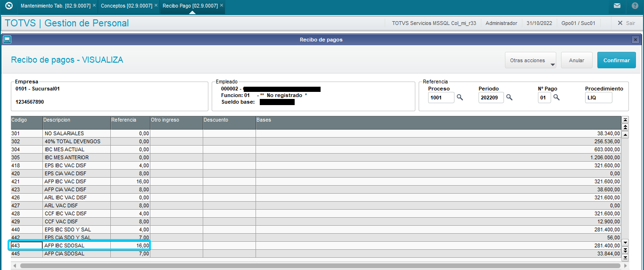Viewport: 644px width, 270px height.
Task: Click the Procedimiento field showing LIQ
Action: click(598, 98)
